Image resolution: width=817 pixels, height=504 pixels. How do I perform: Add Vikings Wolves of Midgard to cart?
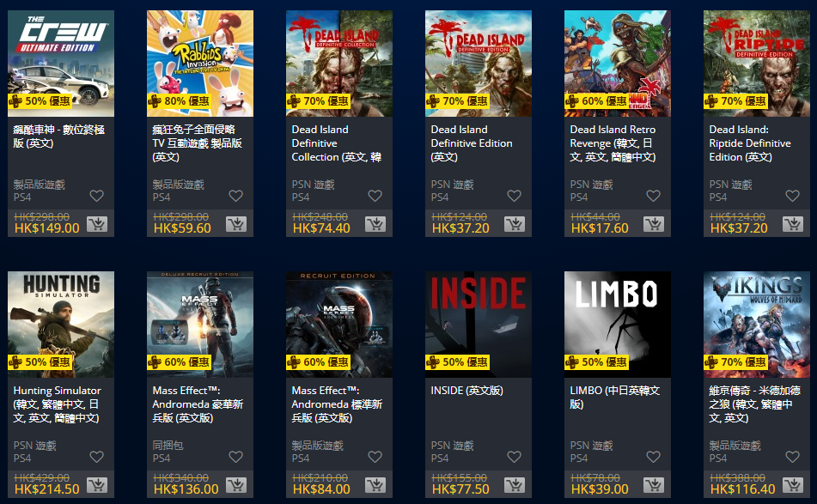click(x=792, y=485)
